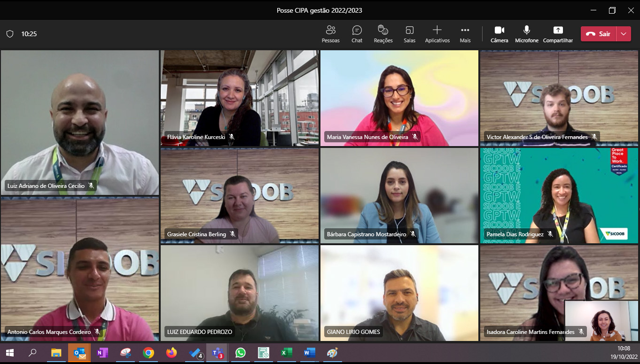Toggle the Microfone mute

[526, 34]
